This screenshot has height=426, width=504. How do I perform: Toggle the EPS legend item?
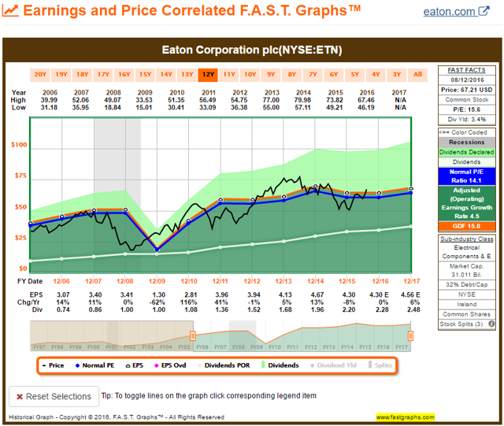[x=135, y=365]
